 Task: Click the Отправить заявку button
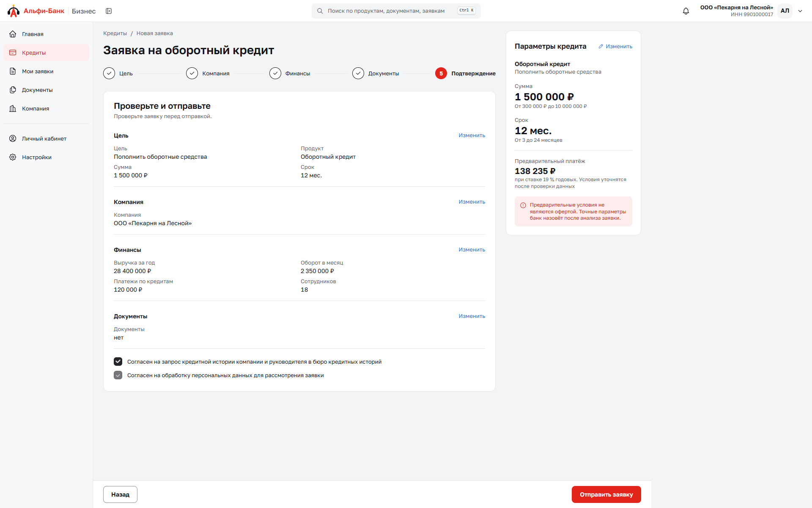606,494
